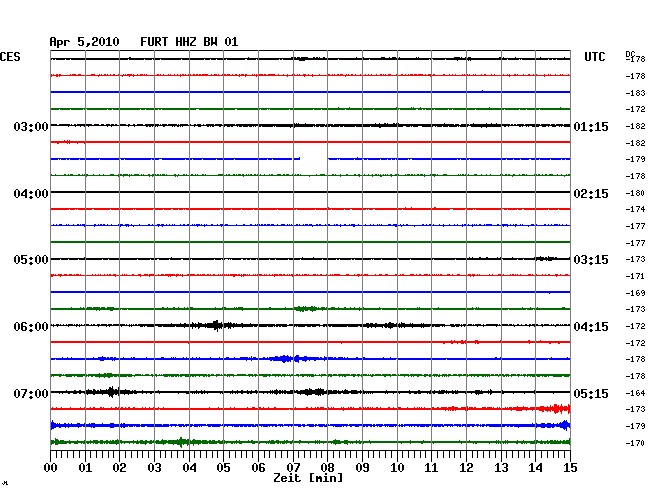Click the DC offset value -171
The height and width of the screenshot is (494, 650).
tap(635, 276)
